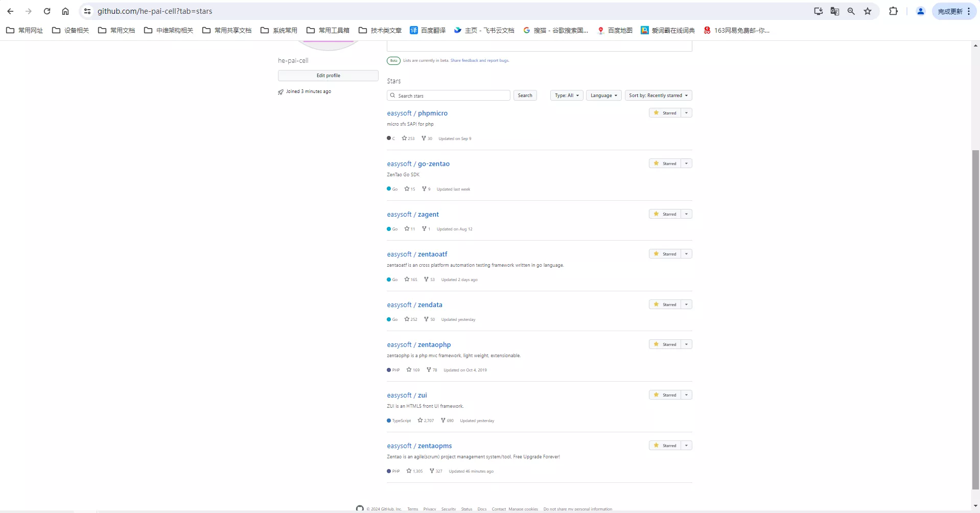Open Terms link in footer

412,509
